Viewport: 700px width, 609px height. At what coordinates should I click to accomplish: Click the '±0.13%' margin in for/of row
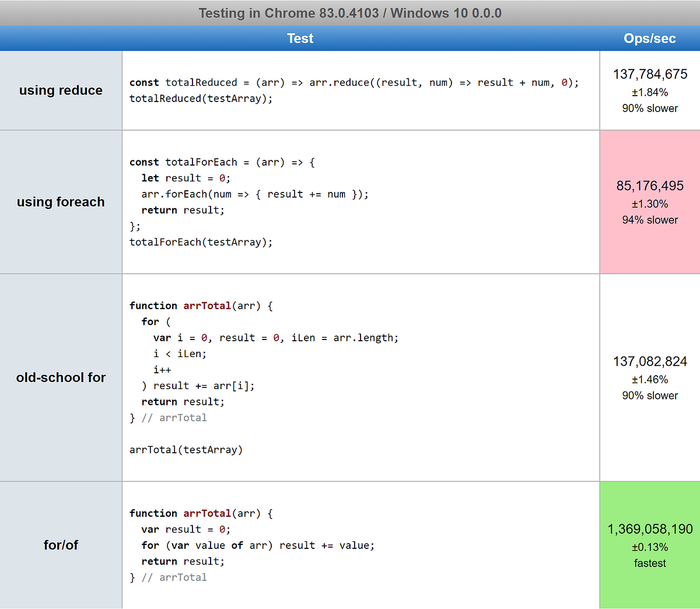(x=650, y=547)
